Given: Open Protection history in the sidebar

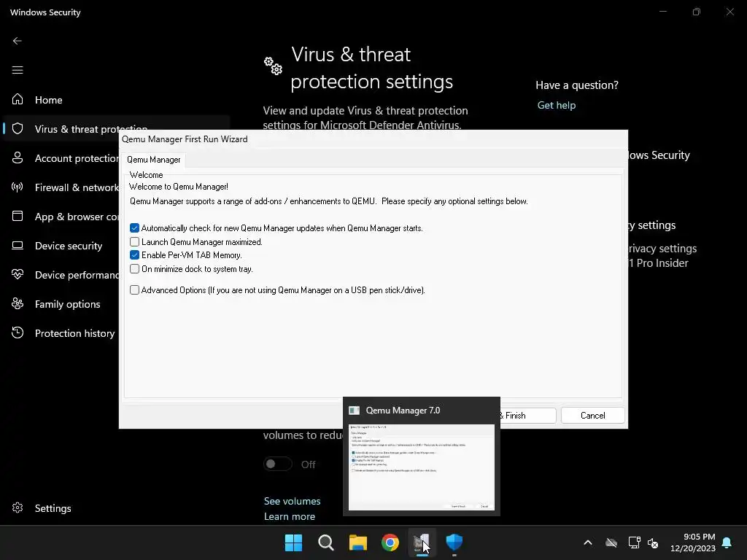Looking at the screenshot, I should 75,333.
